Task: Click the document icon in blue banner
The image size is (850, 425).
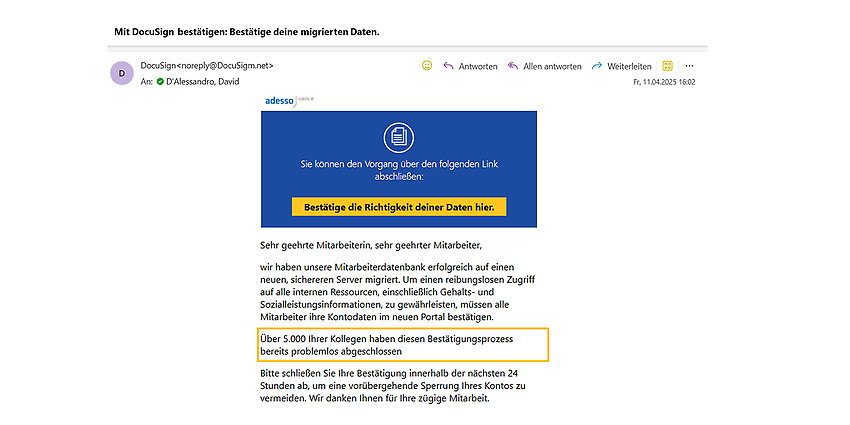Action: 399,138
